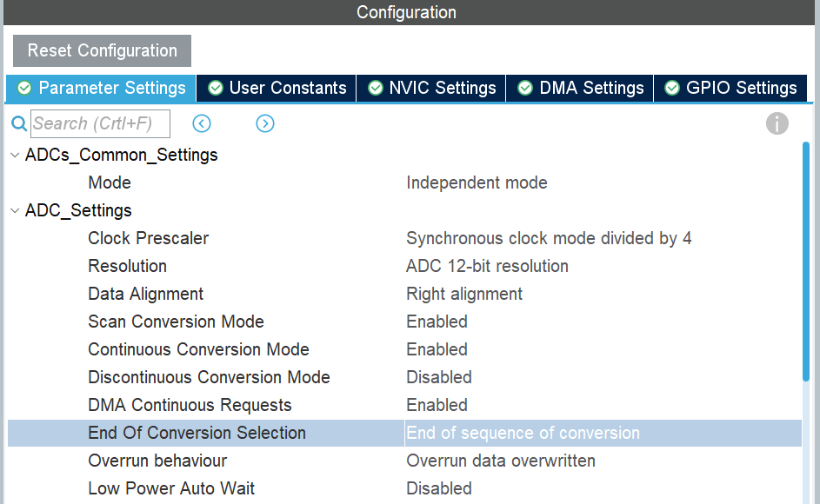
Task: Open the End Of Conversion Selection value
Action: pos(523,433)
